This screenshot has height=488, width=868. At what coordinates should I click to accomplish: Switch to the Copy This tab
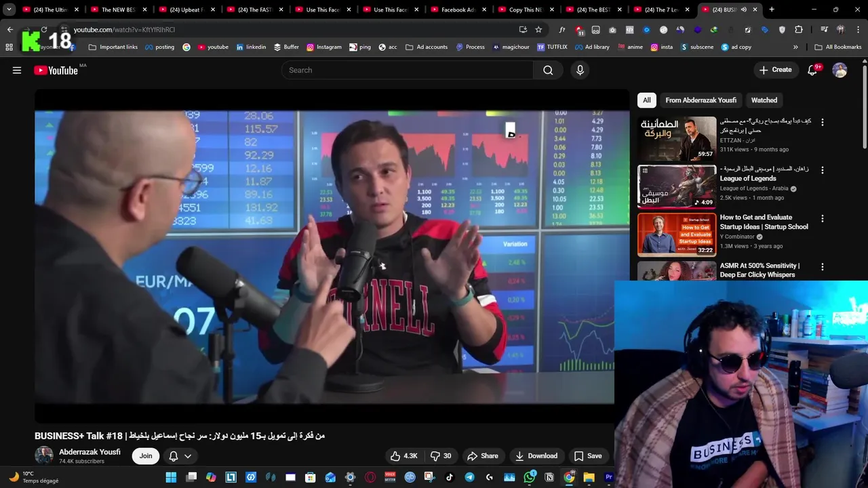[526, 9]
